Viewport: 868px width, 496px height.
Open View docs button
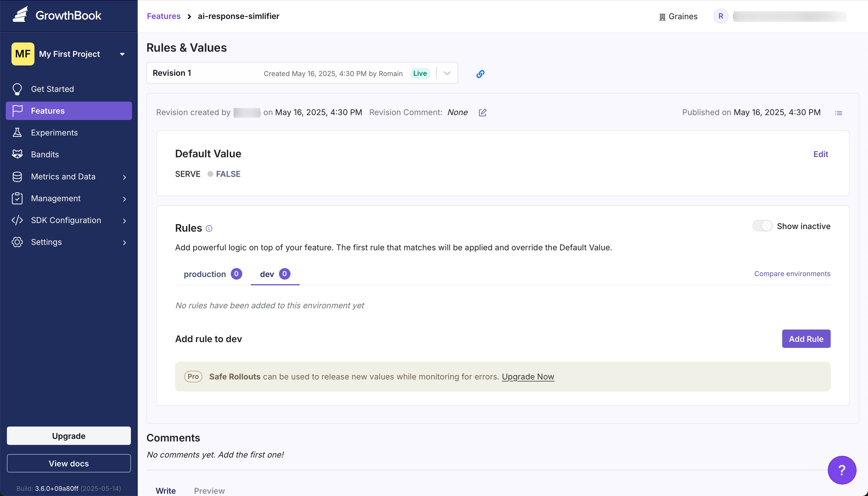pyautogui.click(x=69, y=463)
